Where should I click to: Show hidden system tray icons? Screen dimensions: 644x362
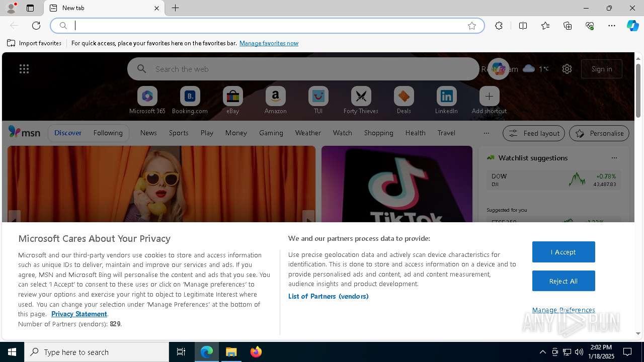tap(542, 352)
